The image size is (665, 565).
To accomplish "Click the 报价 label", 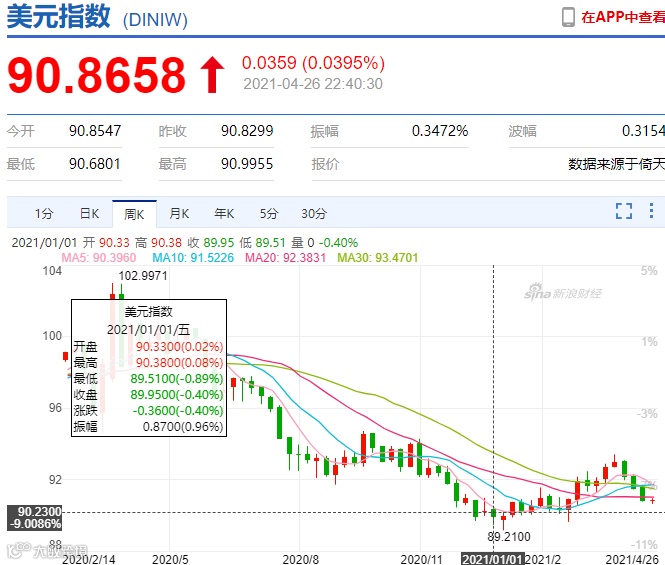I will point(325,164).
